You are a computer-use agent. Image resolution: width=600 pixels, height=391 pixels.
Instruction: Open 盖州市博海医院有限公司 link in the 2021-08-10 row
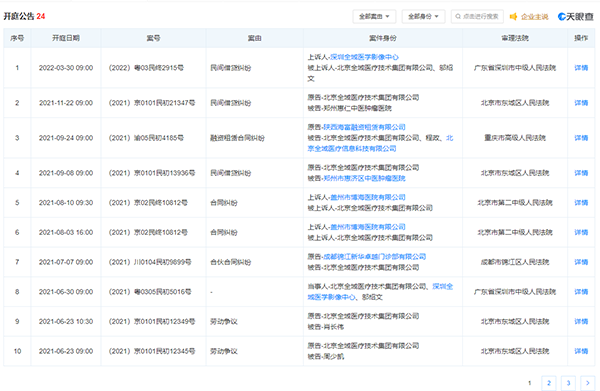(x=368, y=197)
